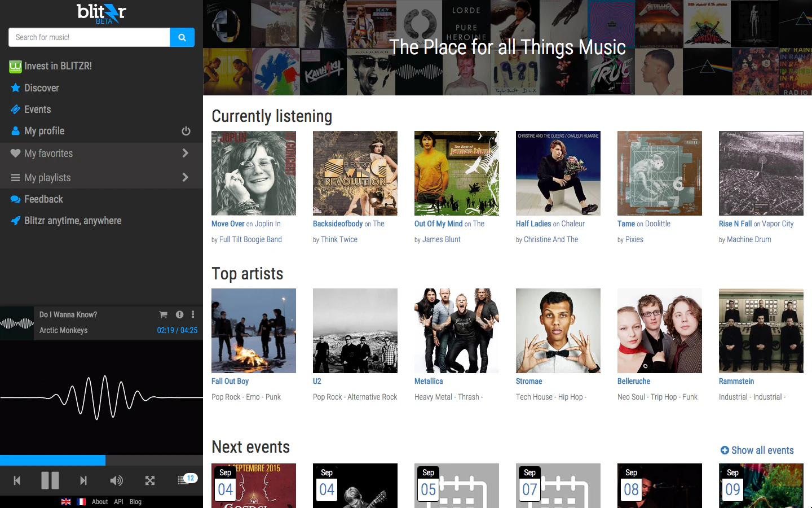Open James Blunt artist link
This screenshot has width=812, height=508.
(442, 240)
